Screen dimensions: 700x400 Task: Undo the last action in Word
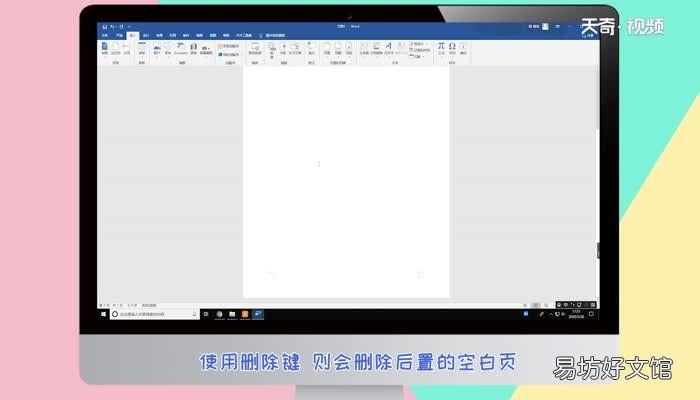[113, 27]
